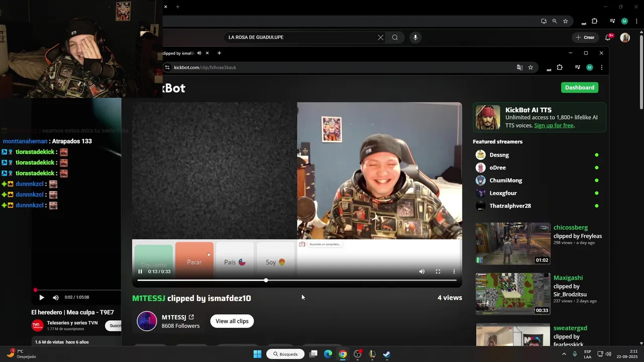The image size is (644, 362).
Task: Start YouTube voice search microphone
Action: pos(415,37)
